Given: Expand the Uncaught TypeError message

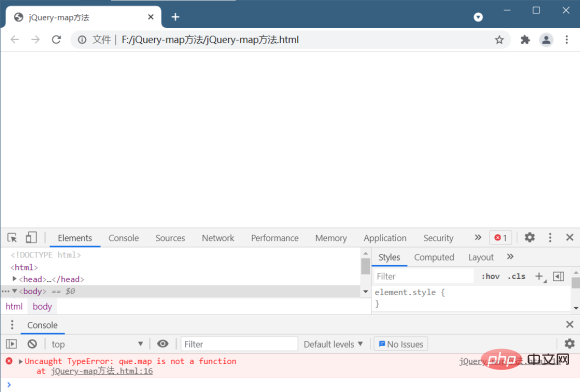Looking at the screenshot, I should coord(20,361).
